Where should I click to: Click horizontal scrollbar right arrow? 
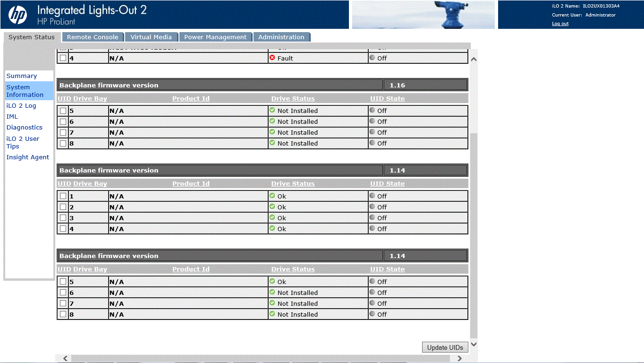click(459, 359)
